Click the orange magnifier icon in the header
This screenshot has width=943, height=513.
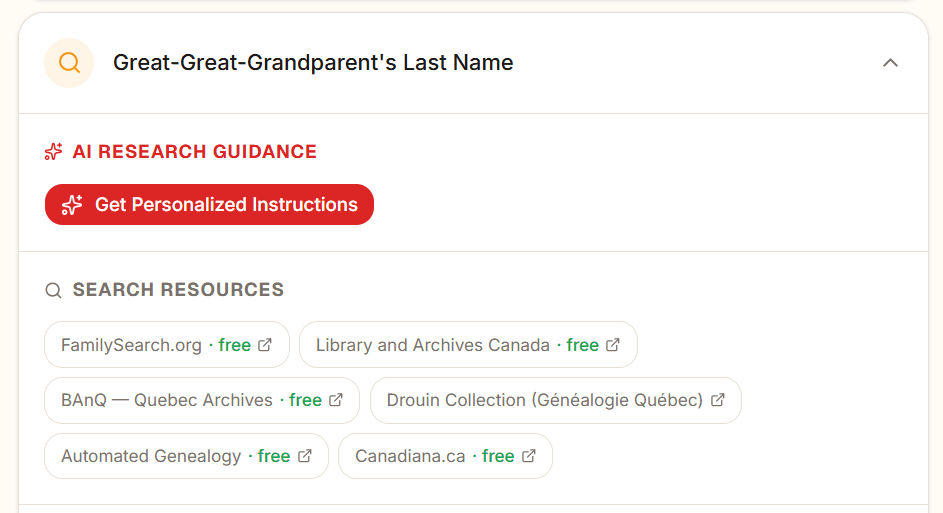pyautogui.click(x=69, y=63)
